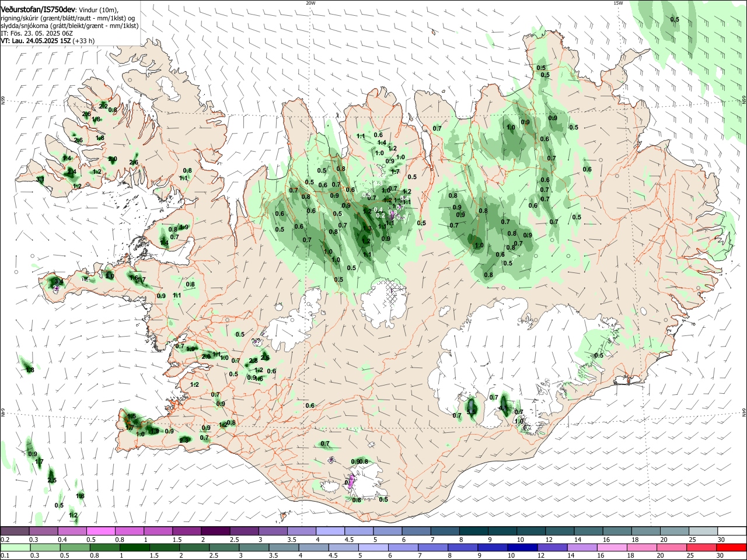Select the 'IT: Fös. 23. 05. 2025 06Z' line
Screen dimensions: 747x560
pyautogui.click(x=37, y=33)
